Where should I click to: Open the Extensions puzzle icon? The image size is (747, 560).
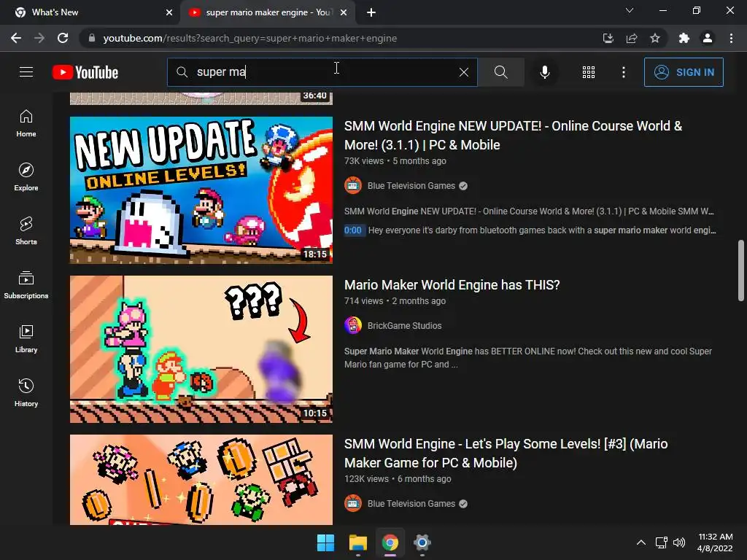(x=684, y=38)
